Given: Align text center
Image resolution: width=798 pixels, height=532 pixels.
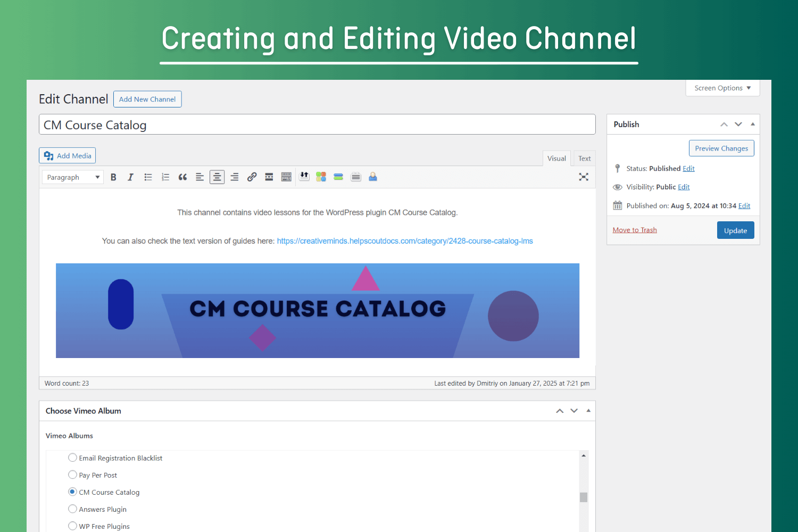Looking at the screenshot, I should 217,177.
